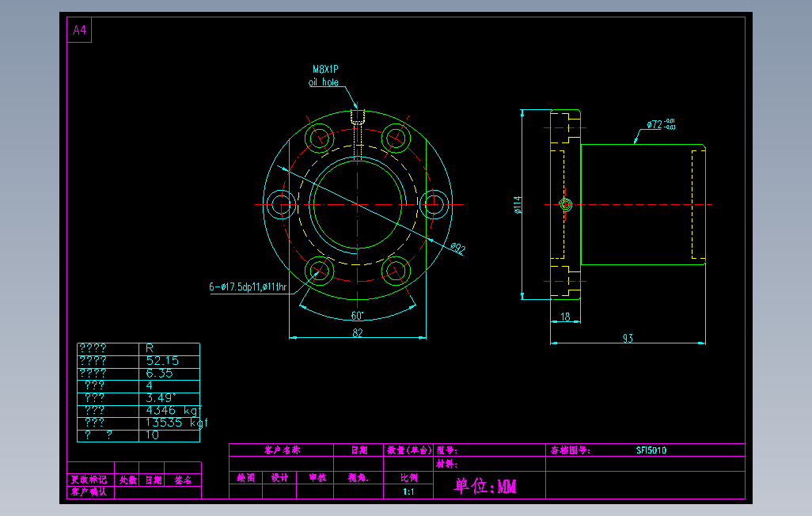Select the 日期 header beside 客户名称
The height and width of the screenshot is (516, 812).
359,450
